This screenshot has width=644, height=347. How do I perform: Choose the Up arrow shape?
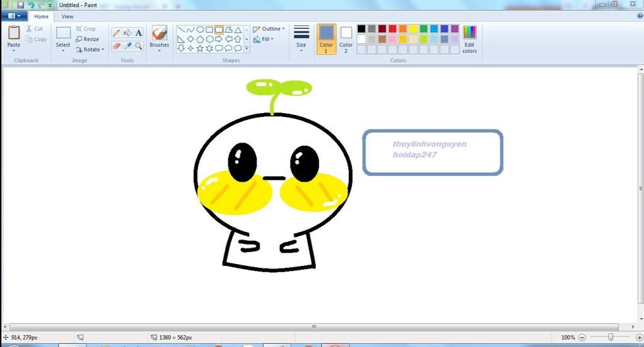pos(238,39)
